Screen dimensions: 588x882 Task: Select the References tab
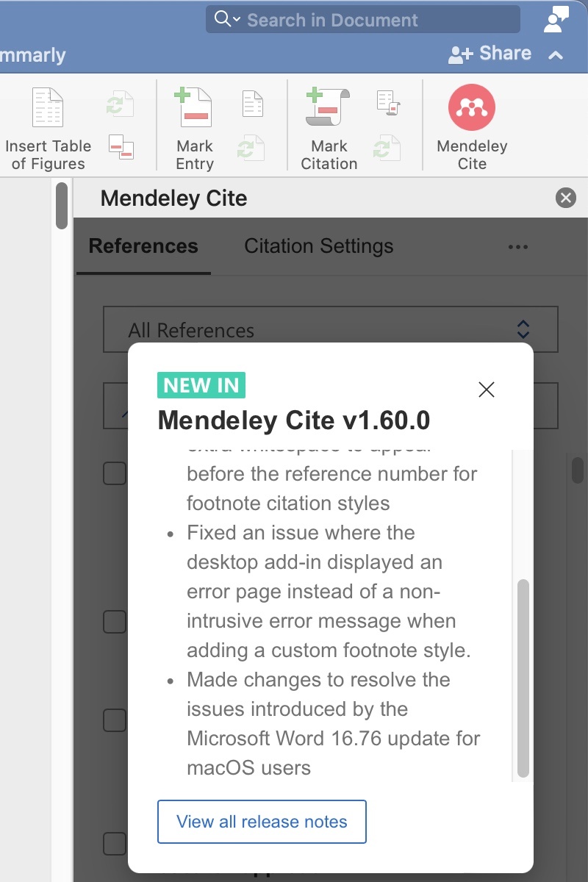[x=143, y=246]
